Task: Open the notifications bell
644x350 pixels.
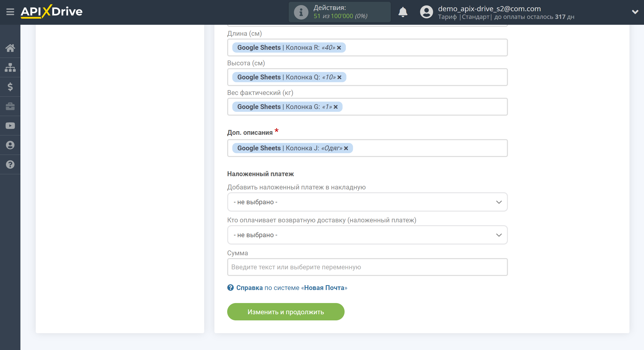Action: tap(403, 12)
